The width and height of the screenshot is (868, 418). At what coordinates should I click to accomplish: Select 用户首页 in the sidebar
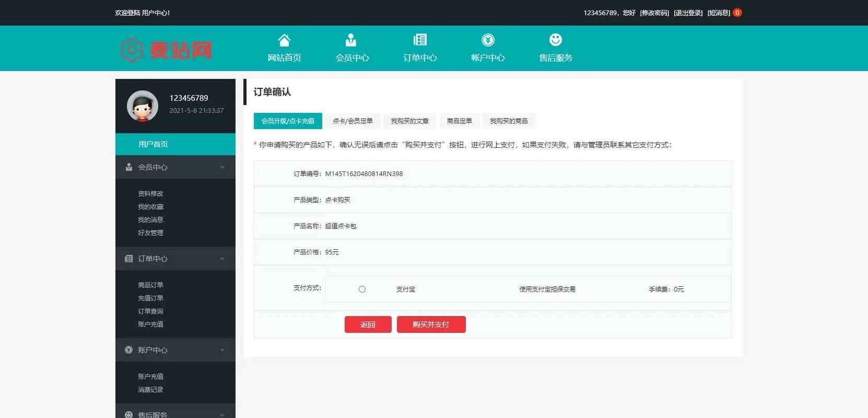[x=153, y=144]
